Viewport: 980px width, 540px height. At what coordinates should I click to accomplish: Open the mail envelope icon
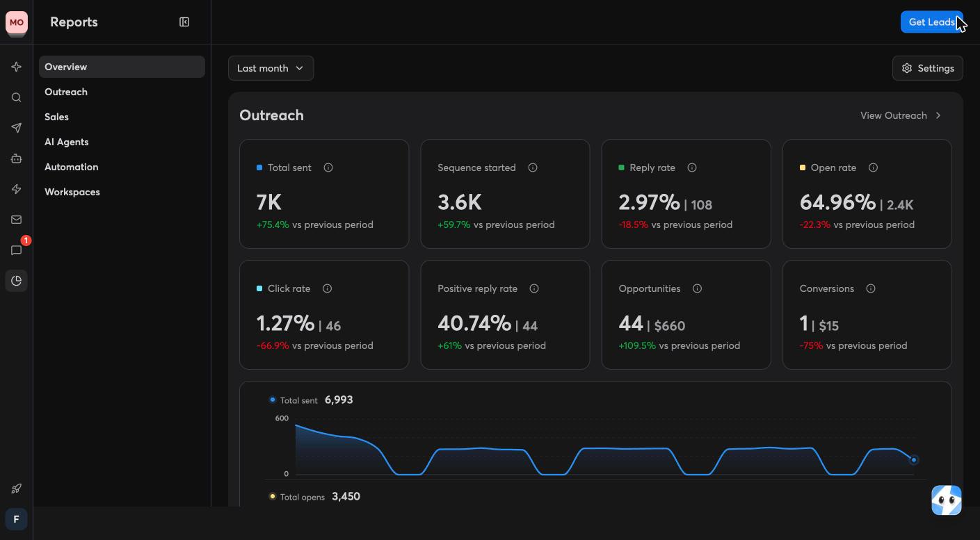16,220
